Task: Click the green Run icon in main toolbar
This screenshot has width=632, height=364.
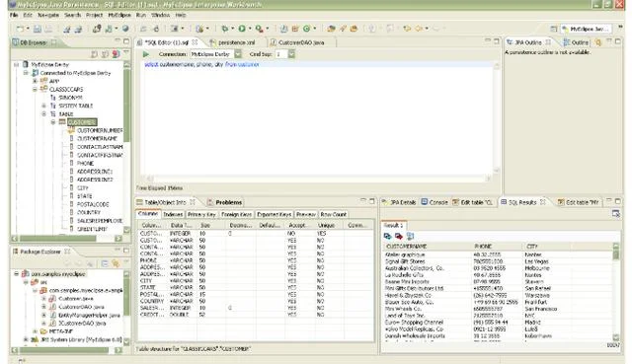Action: click(x=242, y=29)
